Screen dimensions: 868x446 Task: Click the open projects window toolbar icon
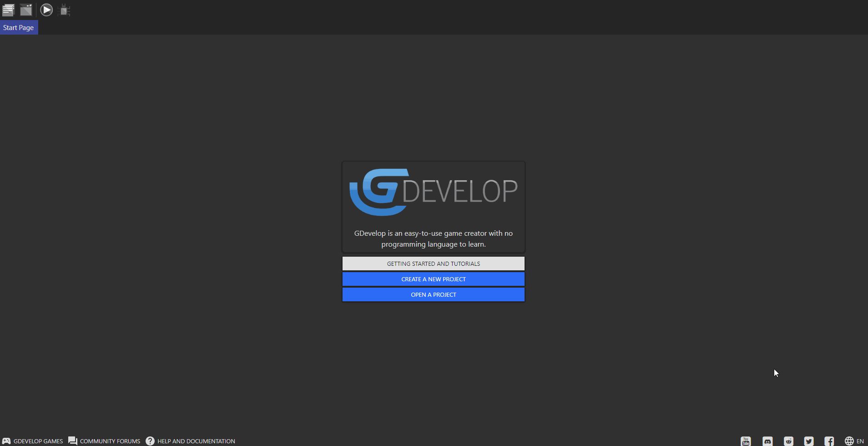tap(26, 10)
